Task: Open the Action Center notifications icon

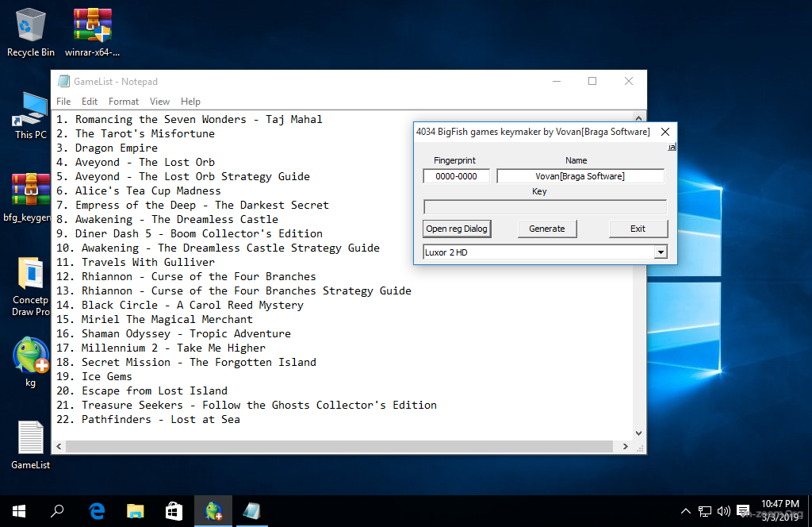Action: [x=743, y=511]
